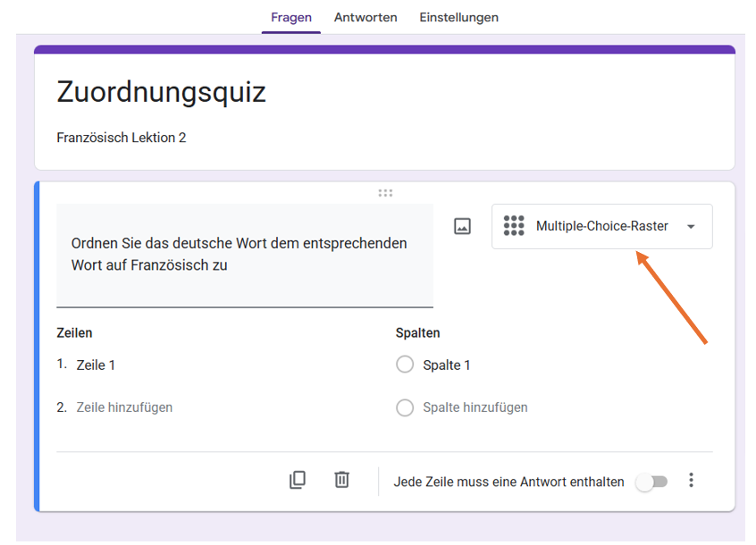
Task: Click the grid icon in the question type selector
Action: pyautogui.click(x=514, y=226)
